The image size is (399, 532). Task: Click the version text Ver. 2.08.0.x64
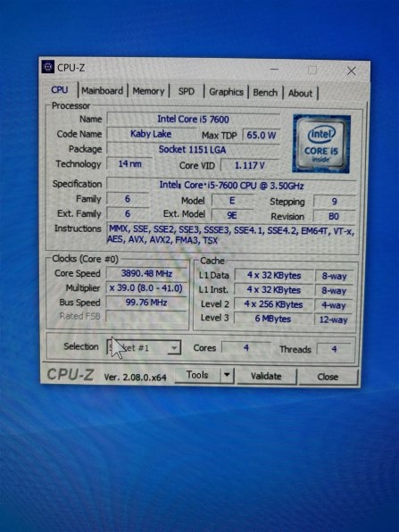point(135,378)
